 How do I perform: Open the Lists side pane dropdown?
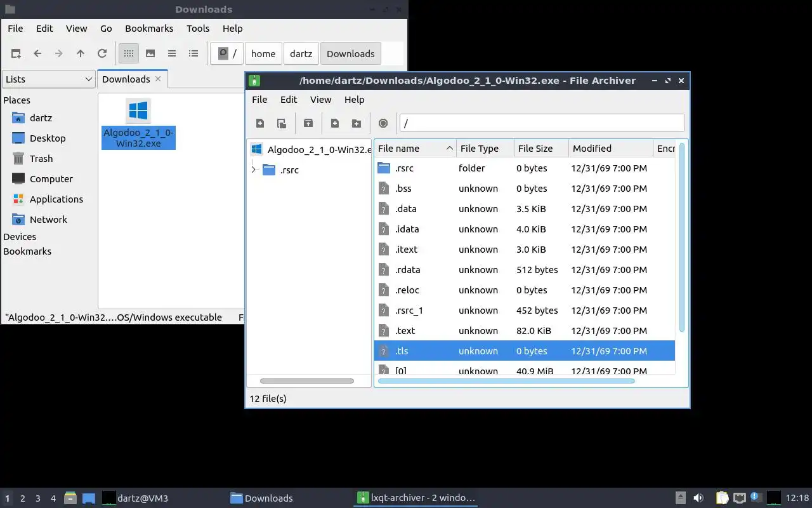pyautogui.click(x=49, y=79)
